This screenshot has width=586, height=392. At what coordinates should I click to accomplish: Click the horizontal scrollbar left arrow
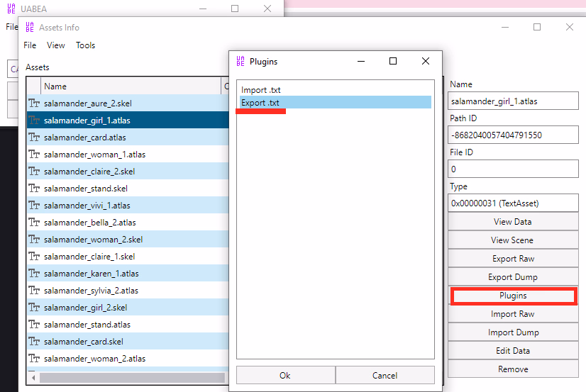[33, 377]
